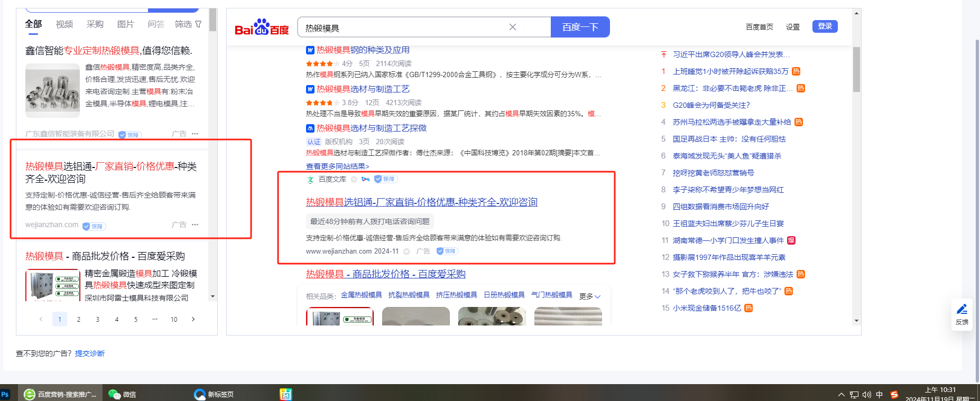Clear the search box with X icon
The height and width of the screenshot is (401, 980).
click(x=512, y=27)
